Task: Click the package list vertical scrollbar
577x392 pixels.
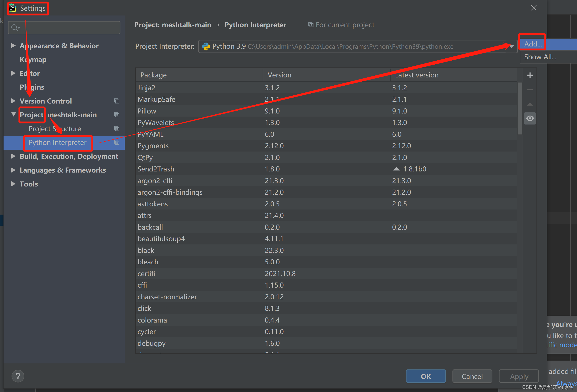Action: [x=520, y=108]
